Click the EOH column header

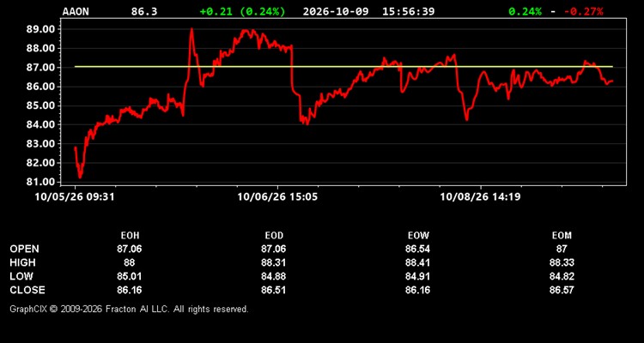click(x=130, y=236)
